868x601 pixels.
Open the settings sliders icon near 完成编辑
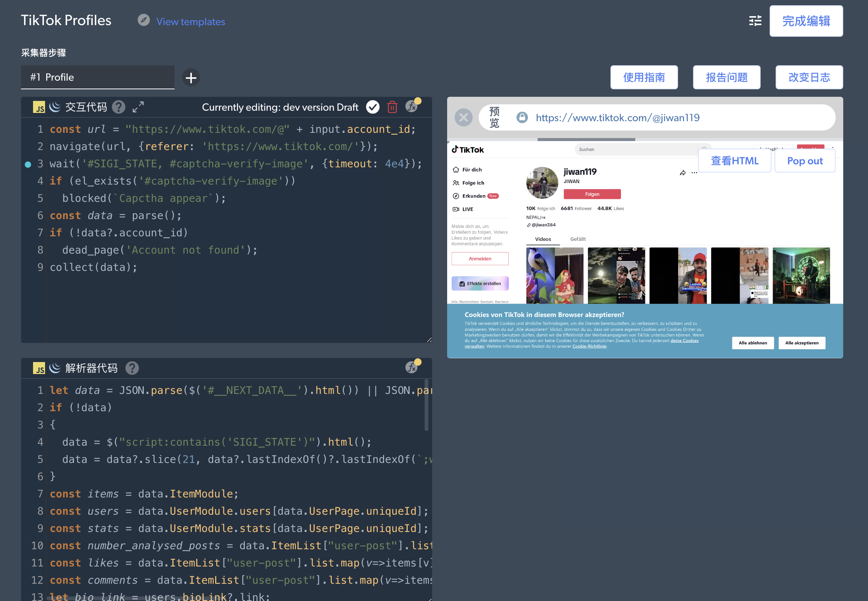(x=755, y=21)
